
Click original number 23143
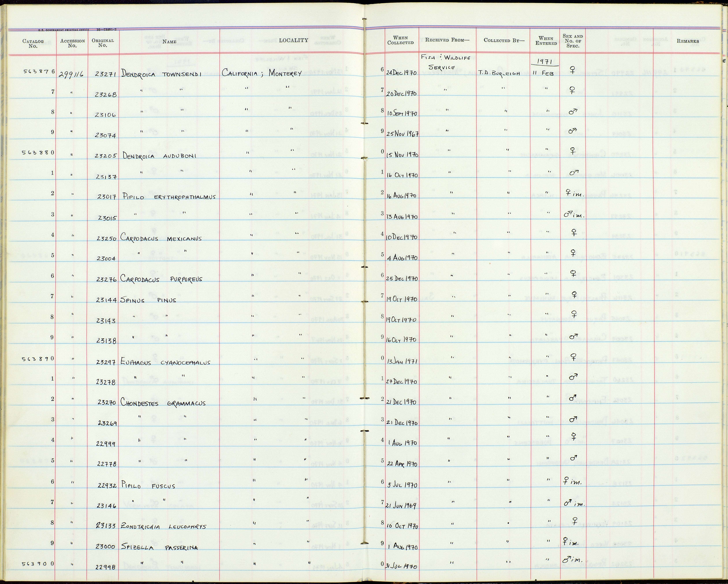point(106,321)
